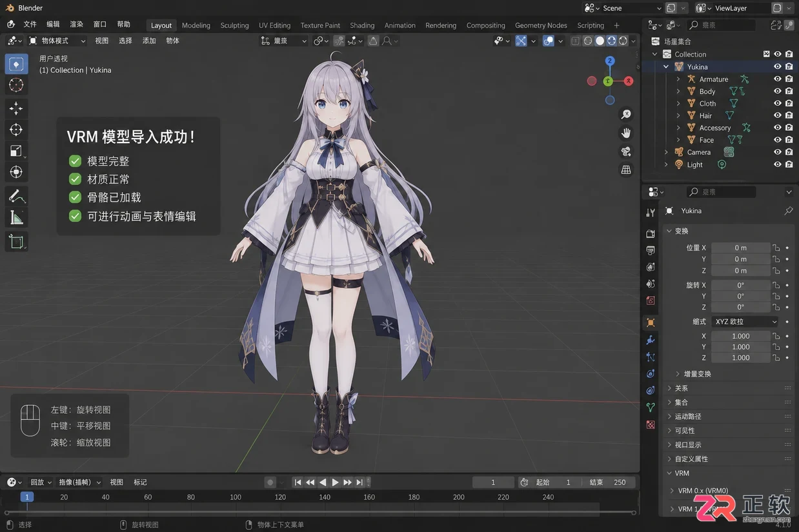Toggle Light visibility eye icon
The width and height of the screenshot is (799, 532).
tap(778, 164)
